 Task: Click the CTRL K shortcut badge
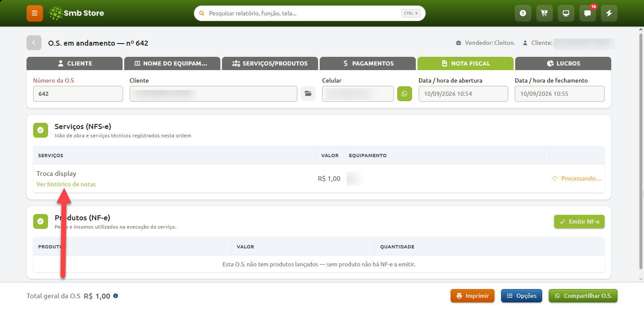[x=411, y=13]
